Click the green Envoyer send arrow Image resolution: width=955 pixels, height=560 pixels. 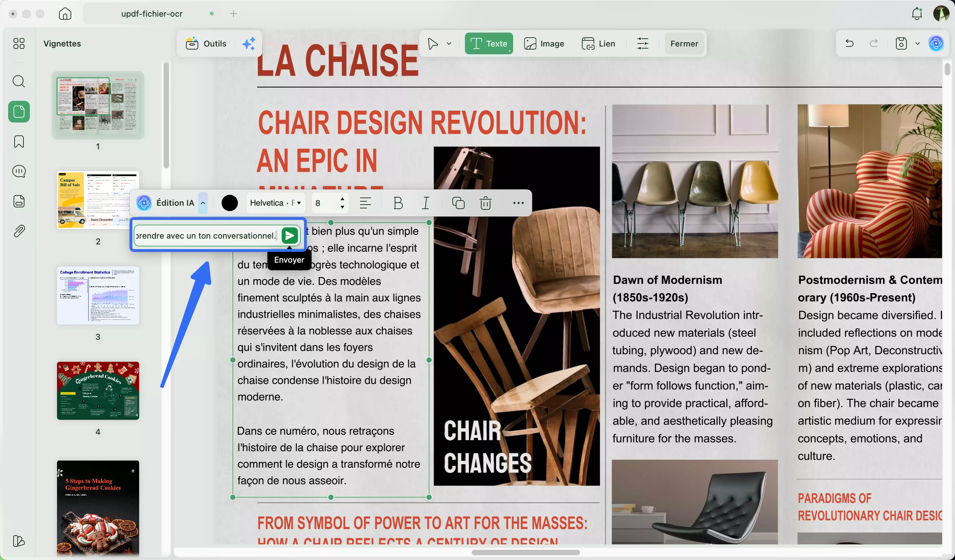(289, 236)
